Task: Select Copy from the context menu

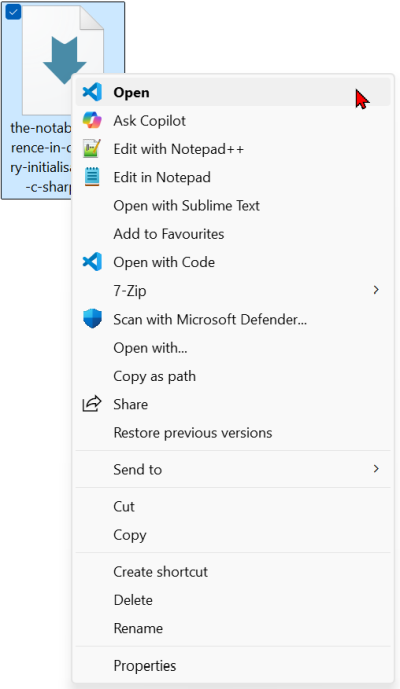Action: coord(233,535)
